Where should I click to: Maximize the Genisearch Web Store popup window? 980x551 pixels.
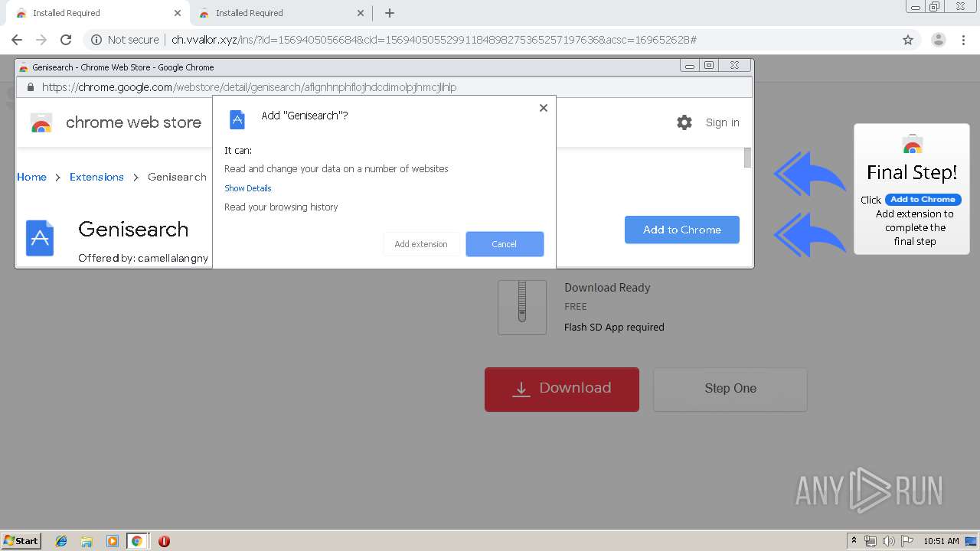coord(710,67)
